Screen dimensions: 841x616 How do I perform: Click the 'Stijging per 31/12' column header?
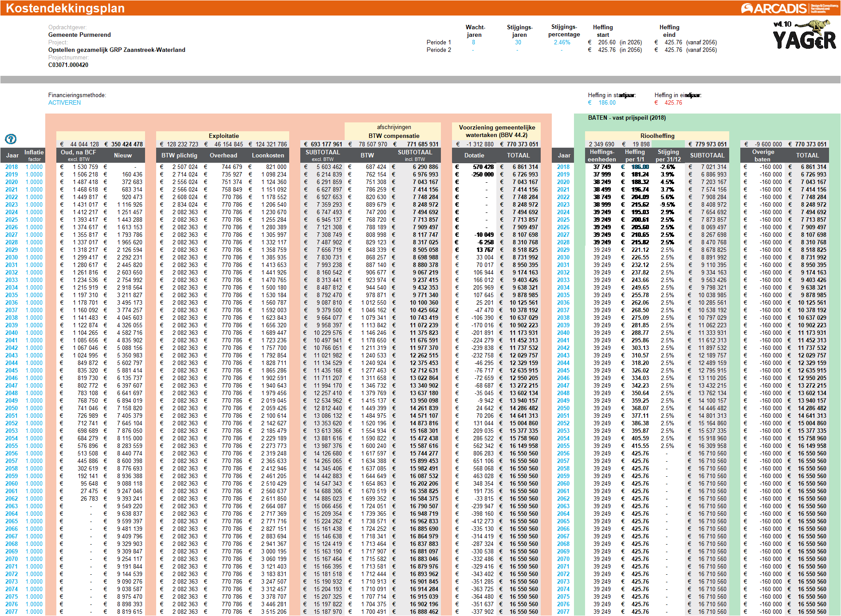click(x=668, y=155)
